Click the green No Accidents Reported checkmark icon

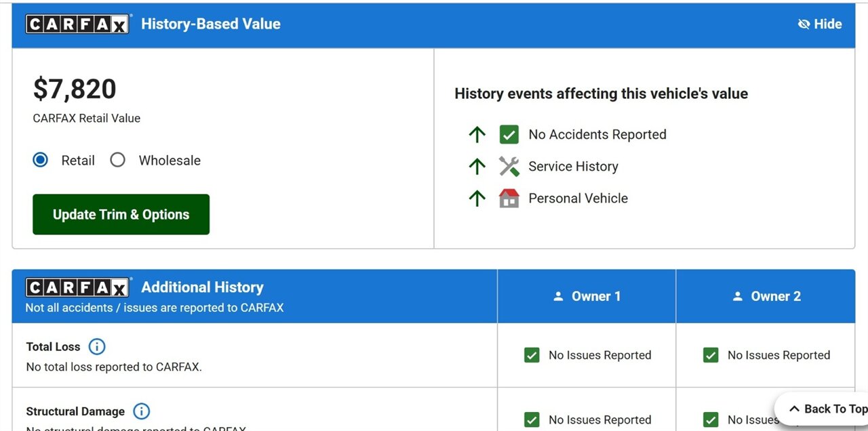509,134
